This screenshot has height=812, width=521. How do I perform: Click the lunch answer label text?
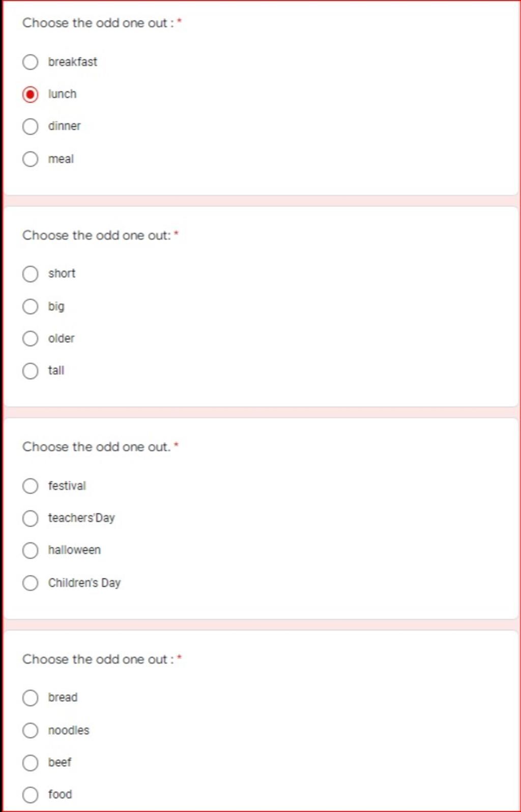tap(62, 94)
